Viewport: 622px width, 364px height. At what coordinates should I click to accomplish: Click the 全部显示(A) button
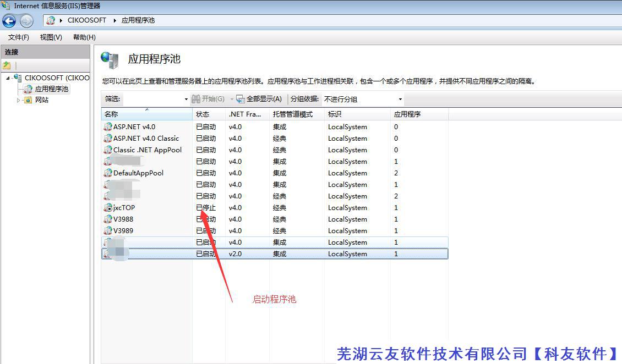pos(259,99)
